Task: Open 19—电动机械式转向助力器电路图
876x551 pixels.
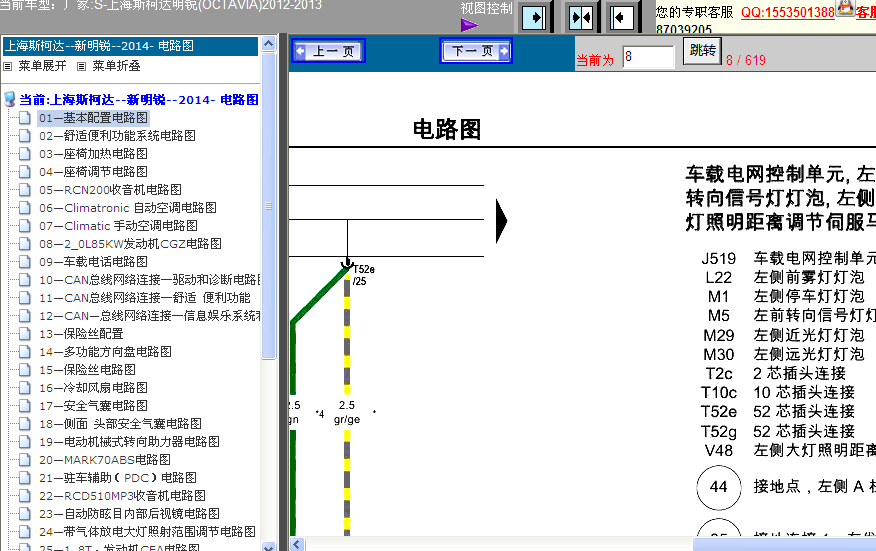Action: 129,441
